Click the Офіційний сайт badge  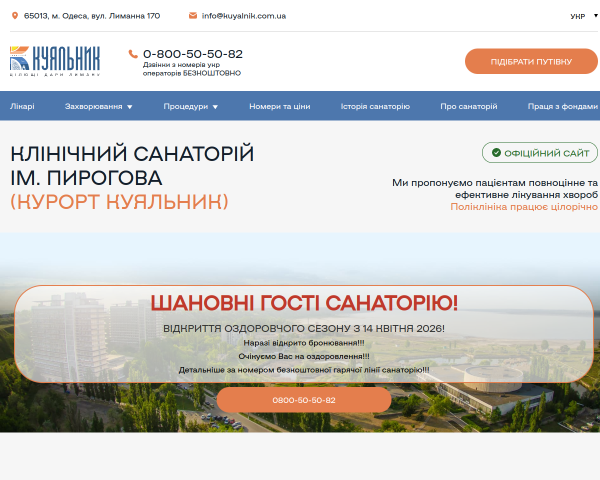540,153
